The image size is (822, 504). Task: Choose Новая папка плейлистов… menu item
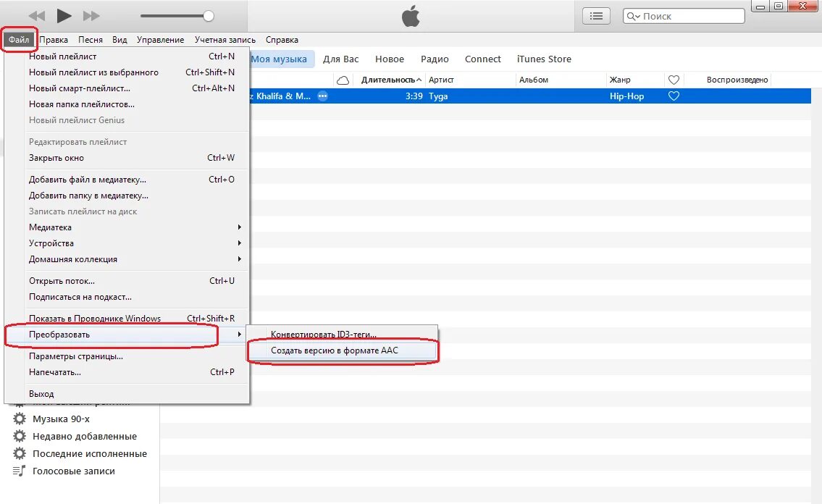tap(126, 104)
